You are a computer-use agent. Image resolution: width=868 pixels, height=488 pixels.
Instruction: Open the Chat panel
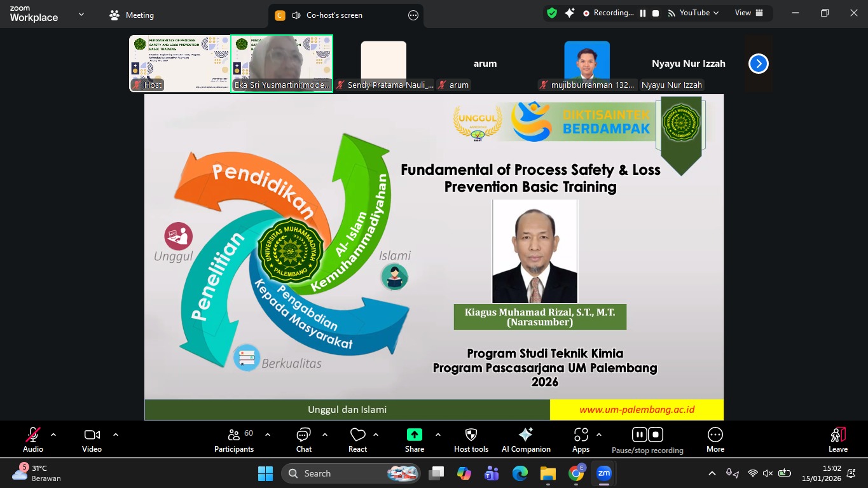point(303,440)
